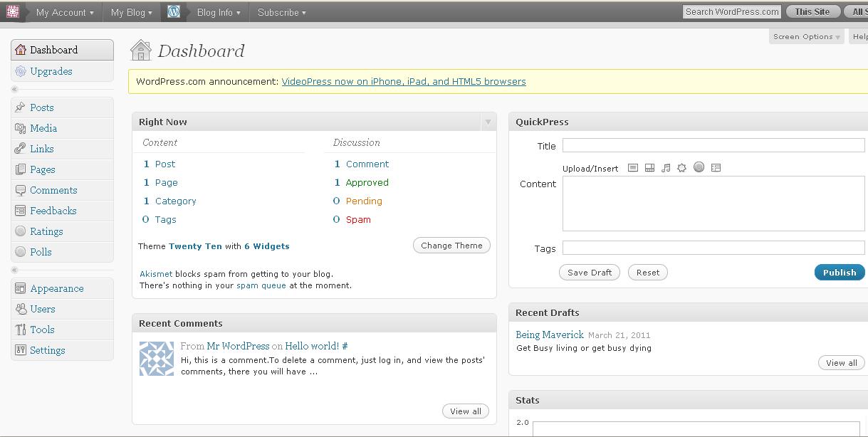The image size is (868, 437).
Task: Click the Links chain icon
Action: coord(21,149)
